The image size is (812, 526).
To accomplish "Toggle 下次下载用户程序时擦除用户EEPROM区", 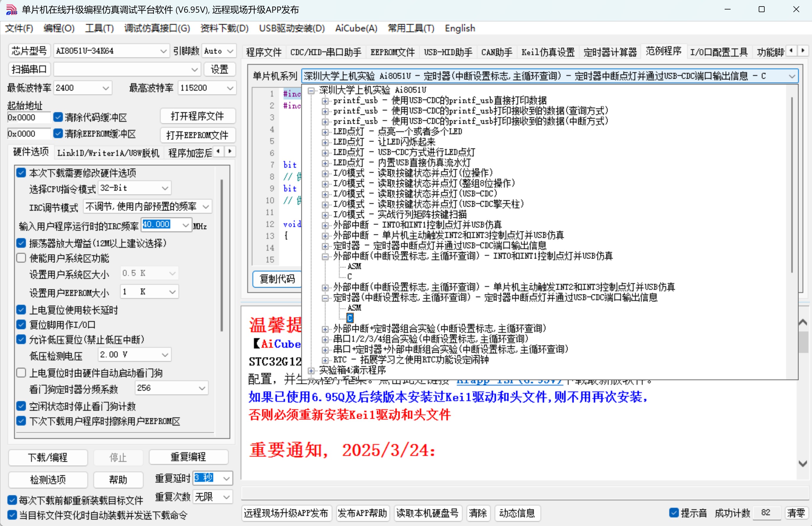I will click(21, 421).
